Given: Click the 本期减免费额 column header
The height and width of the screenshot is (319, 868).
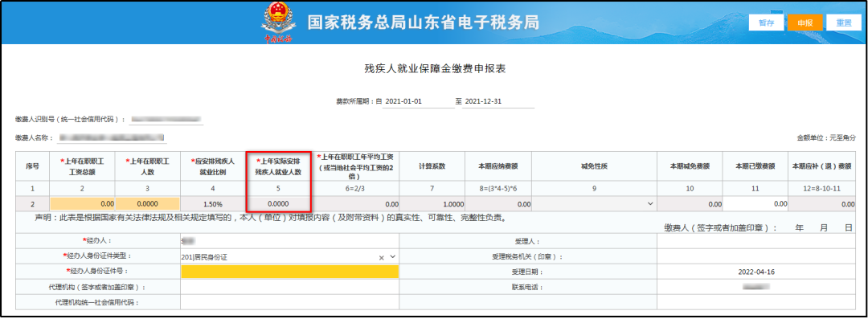Looking at the screenshot, I should [690, 166].
